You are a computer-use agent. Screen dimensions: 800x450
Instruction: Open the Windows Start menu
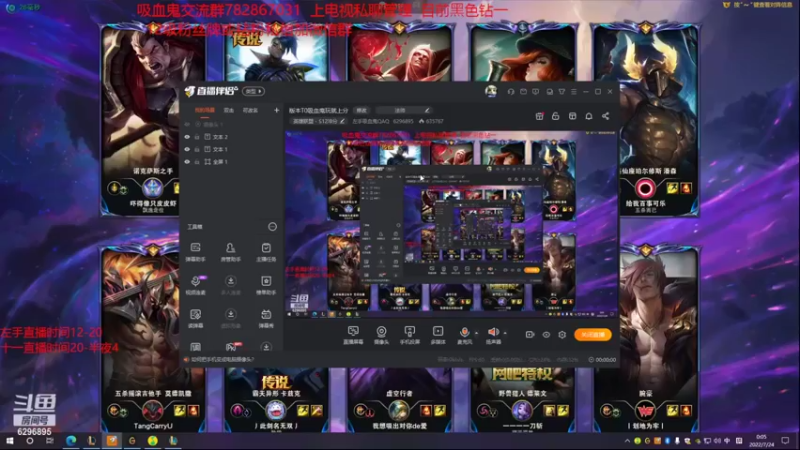9,440
